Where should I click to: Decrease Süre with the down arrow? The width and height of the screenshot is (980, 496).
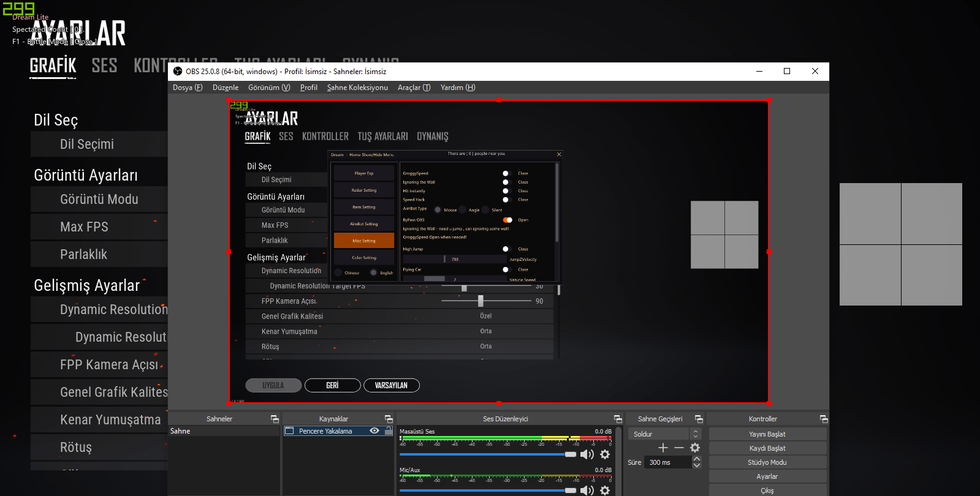click(x=697, y=465)
